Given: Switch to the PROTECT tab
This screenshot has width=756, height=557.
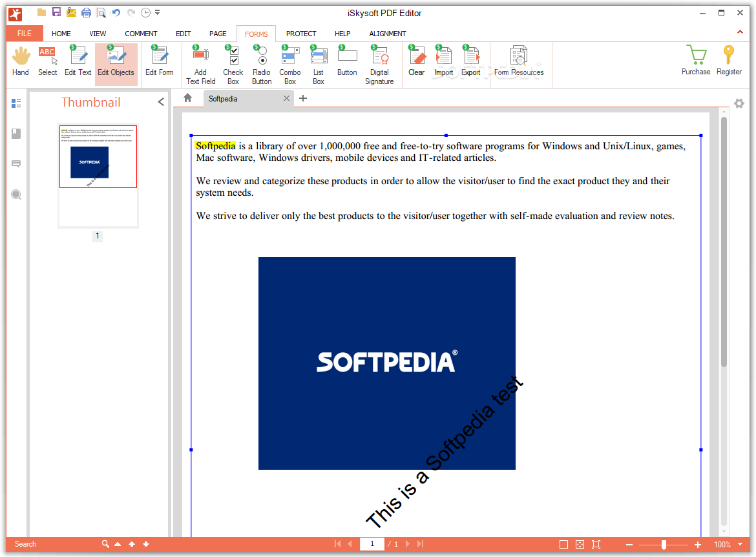Looking at the screenshot, I should coord(301,33).
